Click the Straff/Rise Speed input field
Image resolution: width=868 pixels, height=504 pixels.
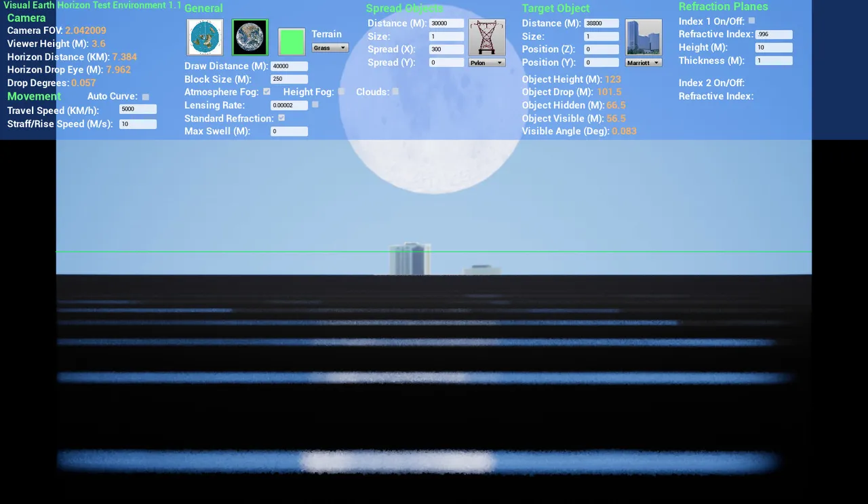pos(138,124)
